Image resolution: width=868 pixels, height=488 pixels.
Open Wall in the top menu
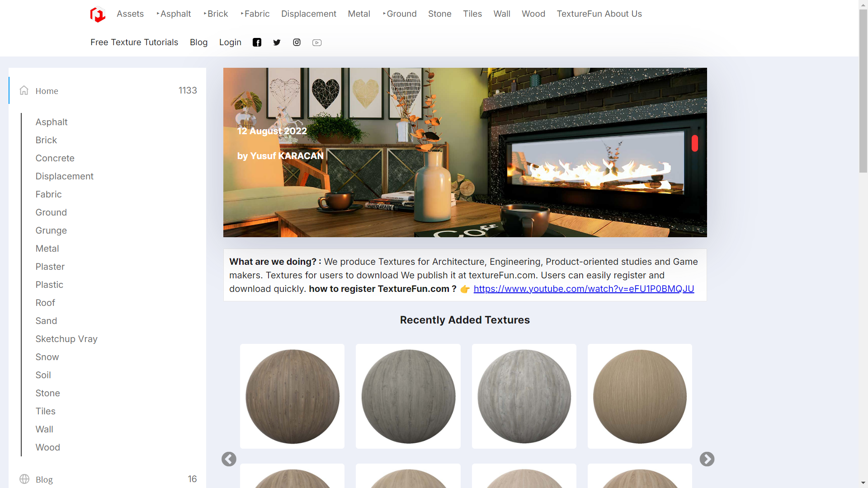[x=502, y=14]
